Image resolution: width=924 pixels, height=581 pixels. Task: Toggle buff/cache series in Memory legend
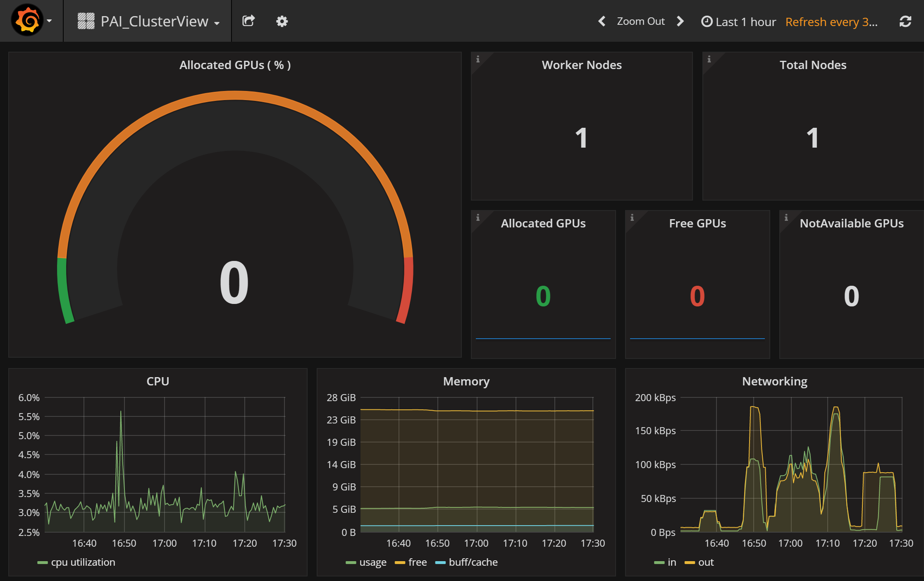(473, 562)
